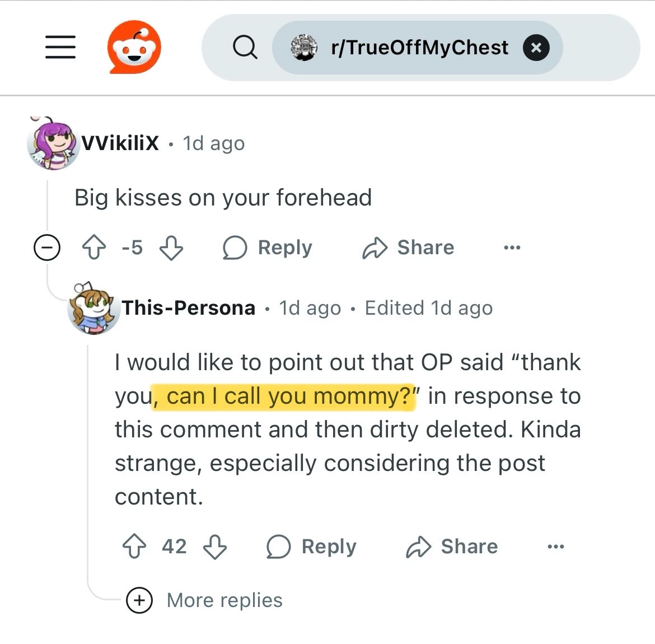
Task: Downvote VVikiliX's comment
Action: [x=171, y=248]
